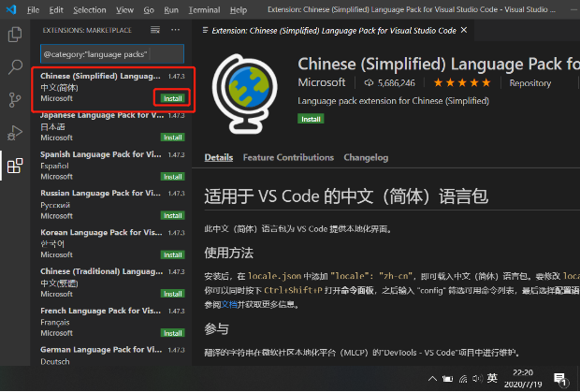
Task: Select French Language Pack list item
Action: (x=112, y=322)
